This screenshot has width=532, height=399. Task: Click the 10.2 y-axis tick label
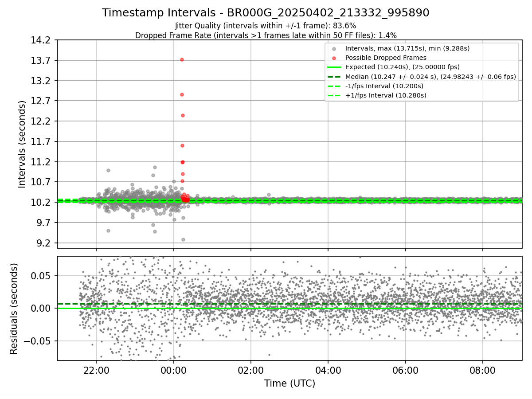click(x=40, y=202)
